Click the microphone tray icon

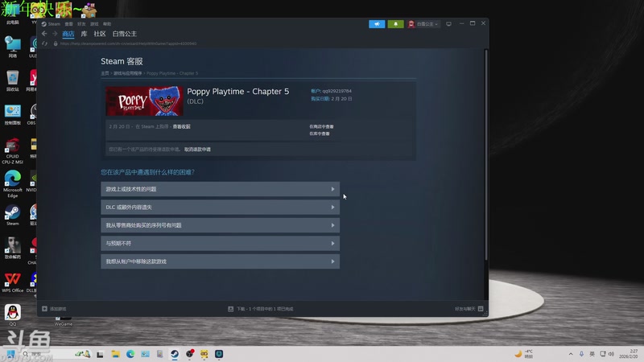(x=581, y=354)
